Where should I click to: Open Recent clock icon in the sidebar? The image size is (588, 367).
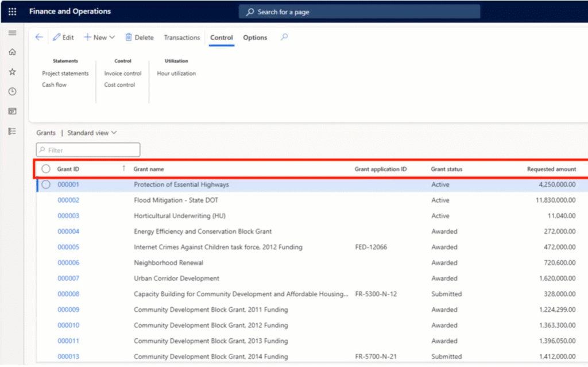[12, 91]
